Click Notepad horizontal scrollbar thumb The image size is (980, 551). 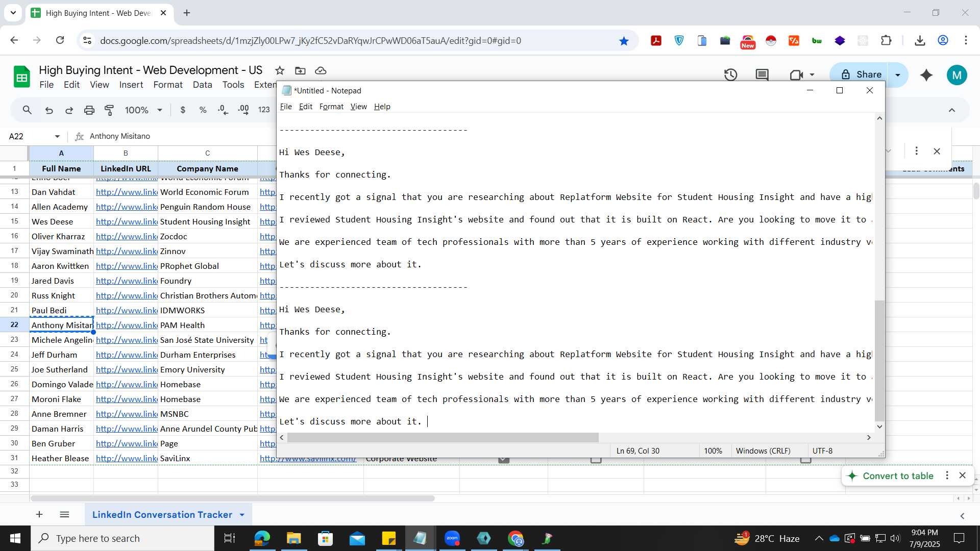(443, 438)
